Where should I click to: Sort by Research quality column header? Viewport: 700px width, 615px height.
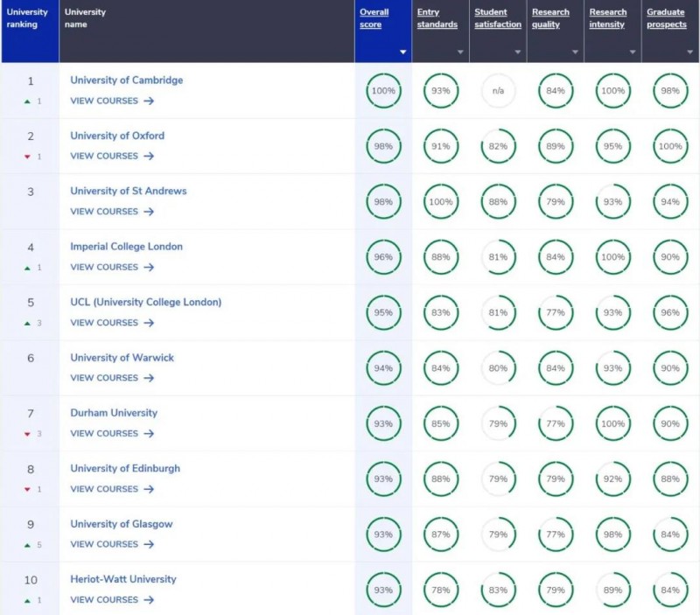tap(550, 18)
